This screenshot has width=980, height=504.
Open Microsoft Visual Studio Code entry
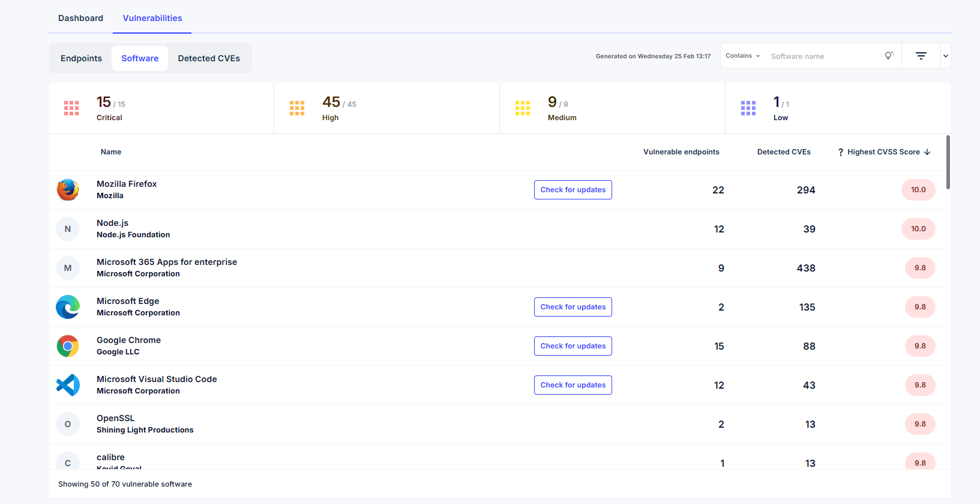[x=157, y=379]
